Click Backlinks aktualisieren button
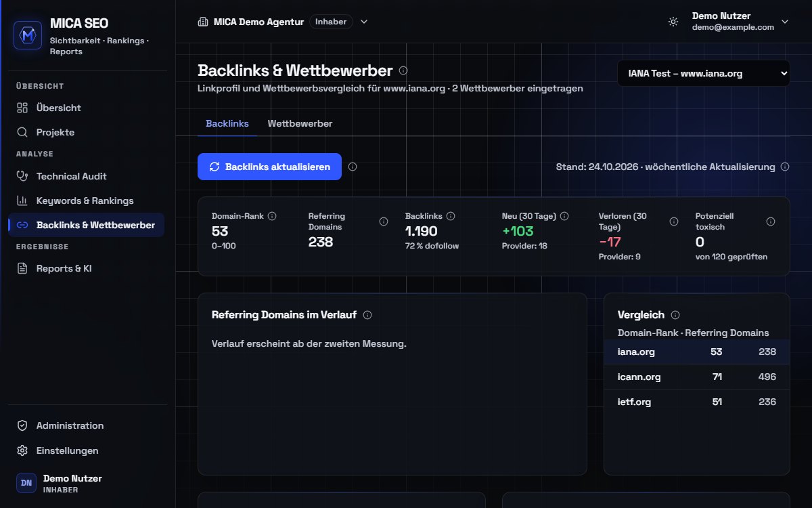Viewport: 812px width, 508px height. (x=269, y=167)
